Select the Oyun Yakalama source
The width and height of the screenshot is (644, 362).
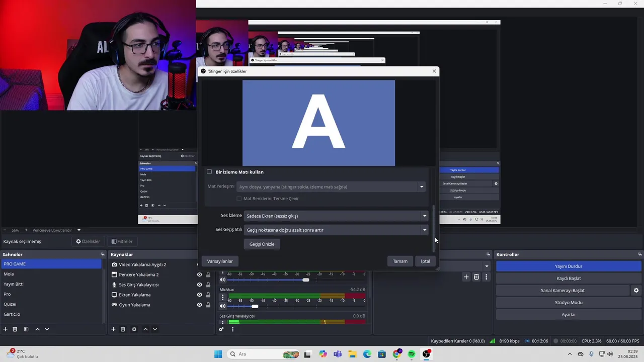pos(134,305)
